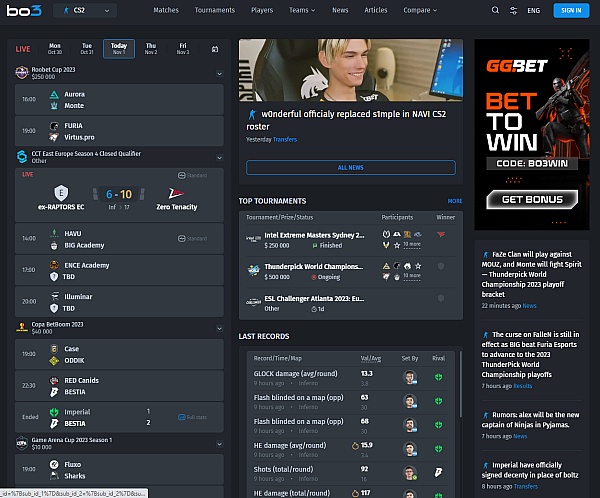Select the Thu Nov 2 date tab
This screenshot has width=600, height=498.
click(151, 49)
